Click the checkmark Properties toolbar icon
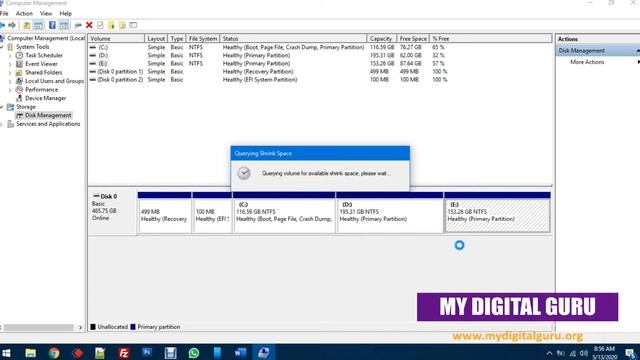The image size is (640, 360). pos(100,25)
